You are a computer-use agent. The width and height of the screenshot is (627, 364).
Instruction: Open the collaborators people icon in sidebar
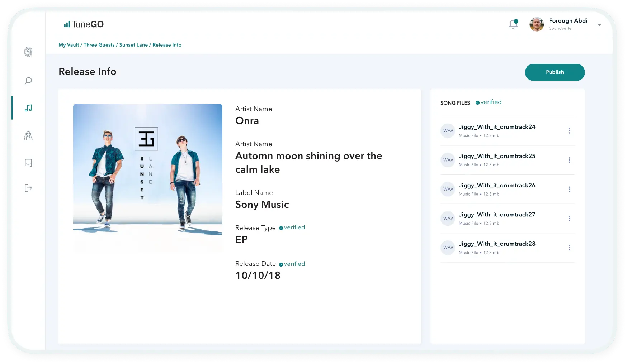click(x=28, y=136)
